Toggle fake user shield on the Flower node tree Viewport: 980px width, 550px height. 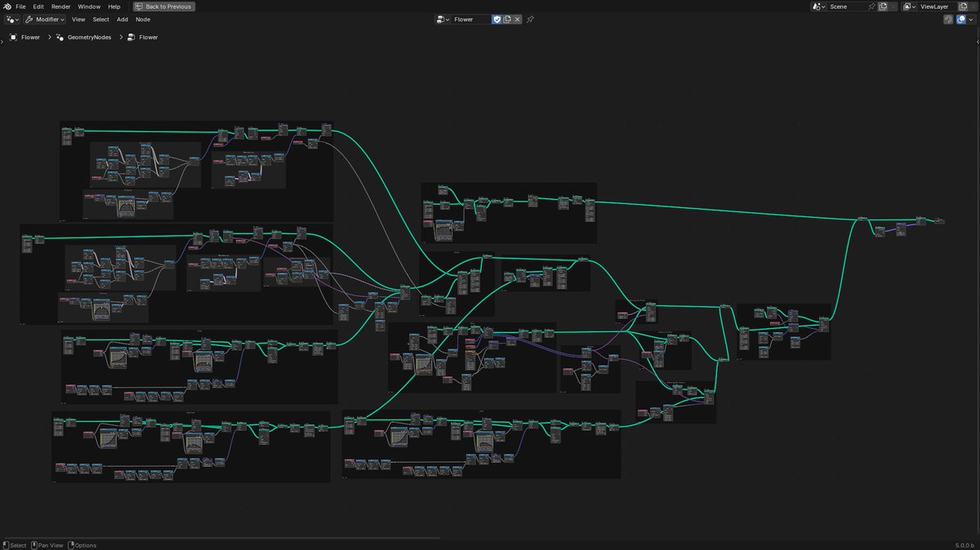click(x=496, y=19)
